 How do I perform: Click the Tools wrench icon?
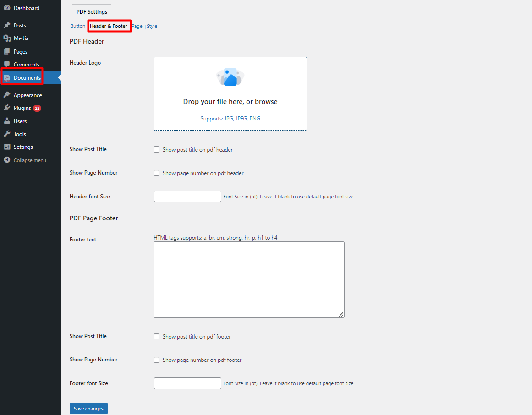7,134
